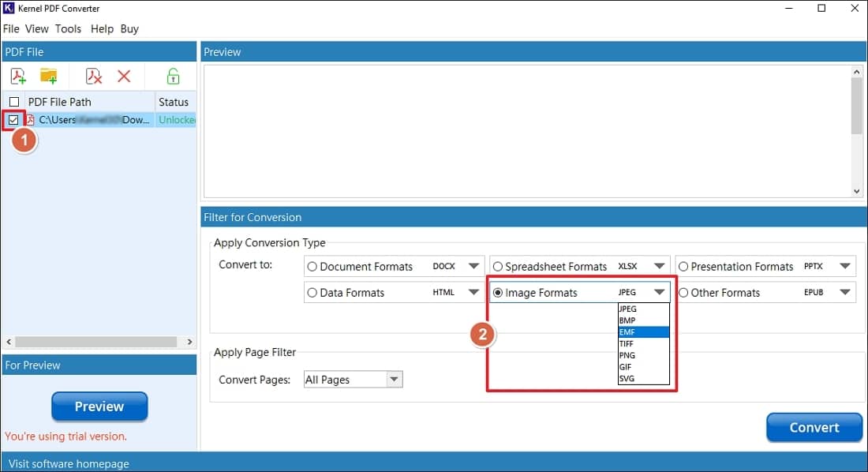Image resolution: width=868 pixels, height=472 pixels.
Task: Open the View menu
Action: coord(37,28)
